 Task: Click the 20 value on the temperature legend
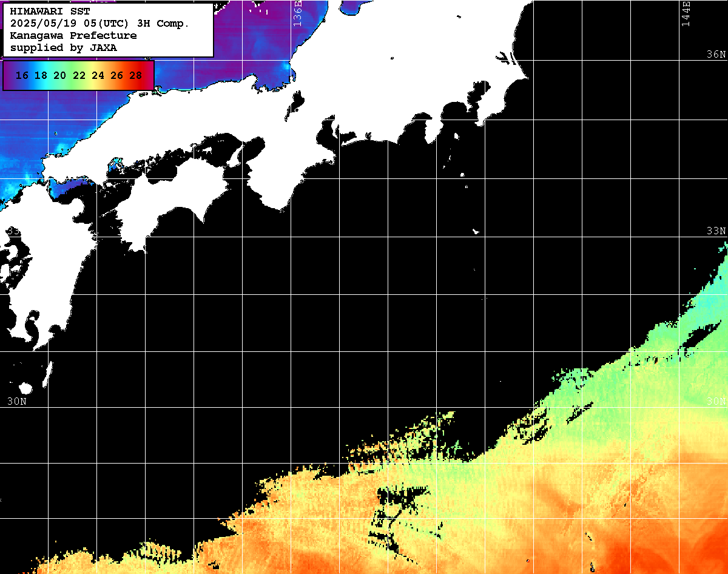[59, 76]
